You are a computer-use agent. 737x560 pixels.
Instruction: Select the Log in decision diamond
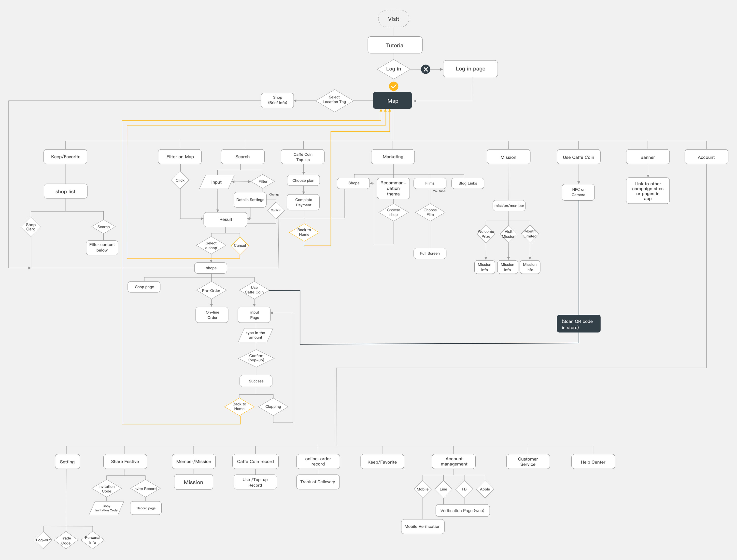coord(393,69)
